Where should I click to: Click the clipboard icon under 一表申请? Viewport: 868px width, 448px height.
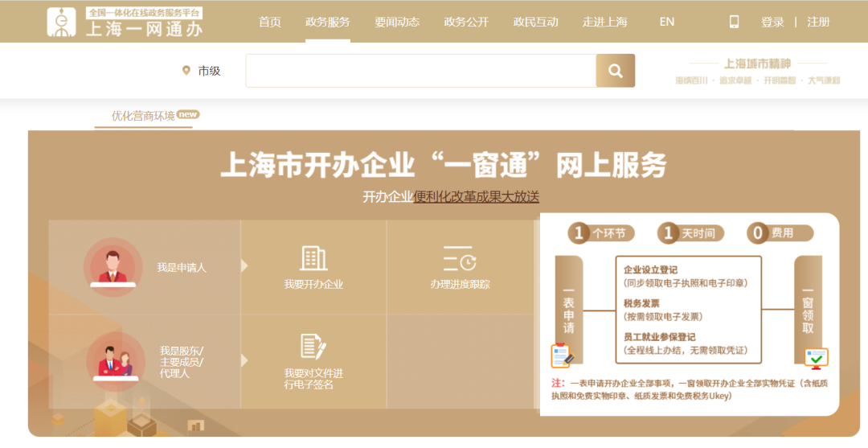[x=563, y=356]
